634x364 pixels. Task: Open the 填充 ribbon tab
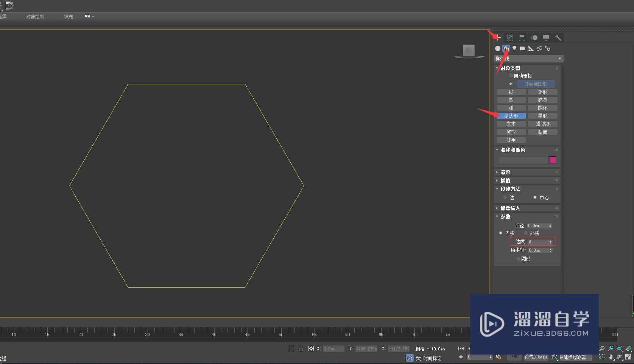[69, 16]
